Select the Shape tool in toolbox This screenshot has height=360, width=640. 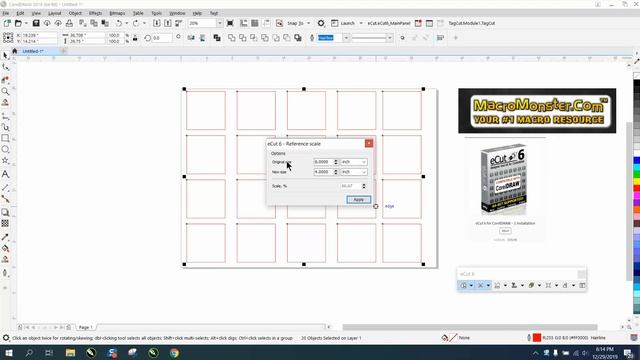pyautogui.click(x=5, y=67)
